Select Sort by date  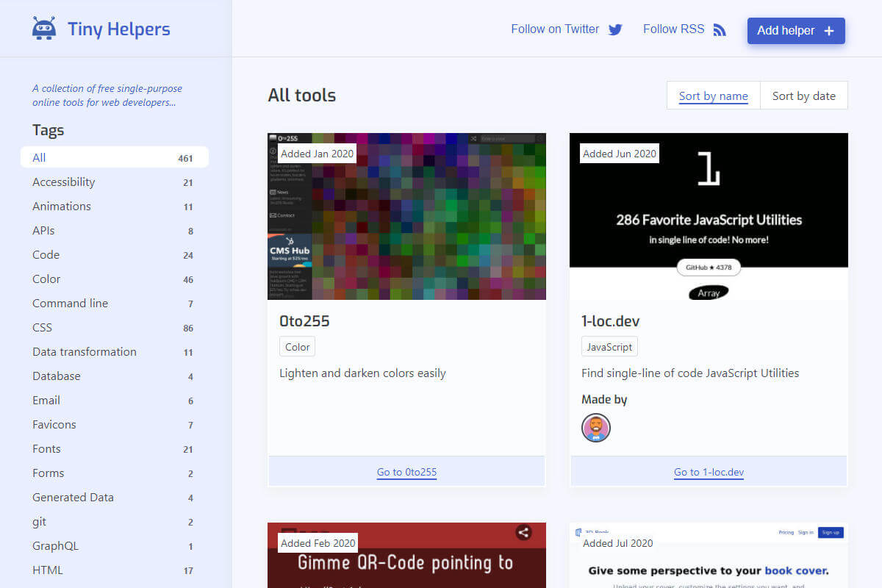pos(803,96)
